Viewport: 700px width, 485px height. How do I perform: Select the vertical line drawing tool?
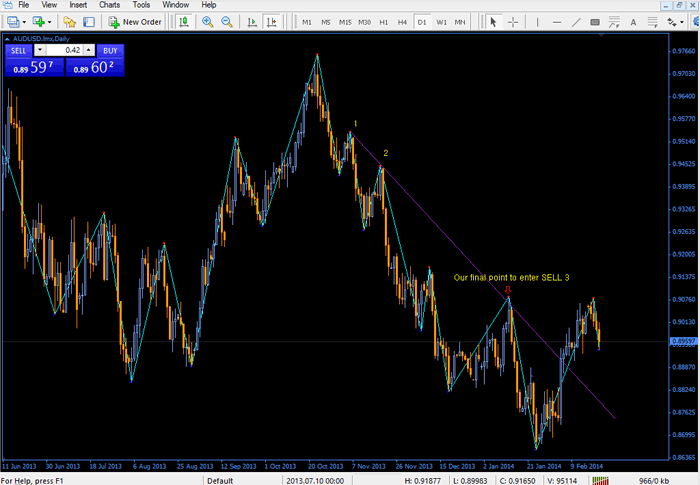tap(537, 21)
